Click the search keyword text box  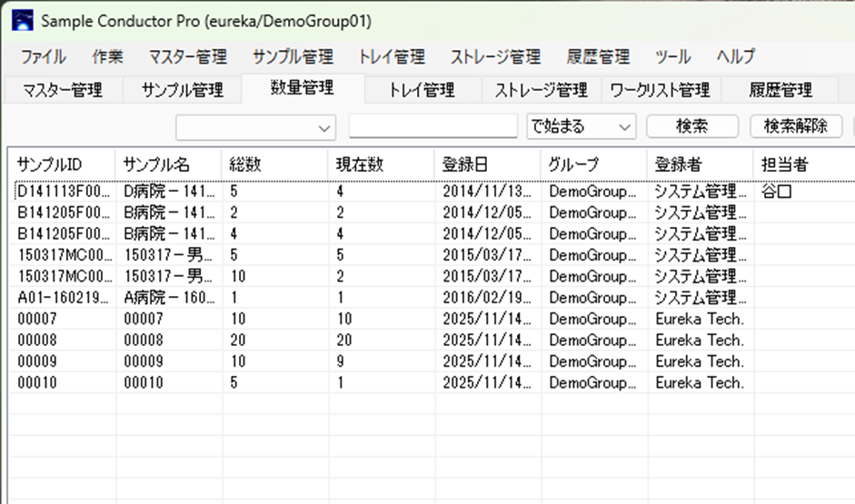point(432,126)
